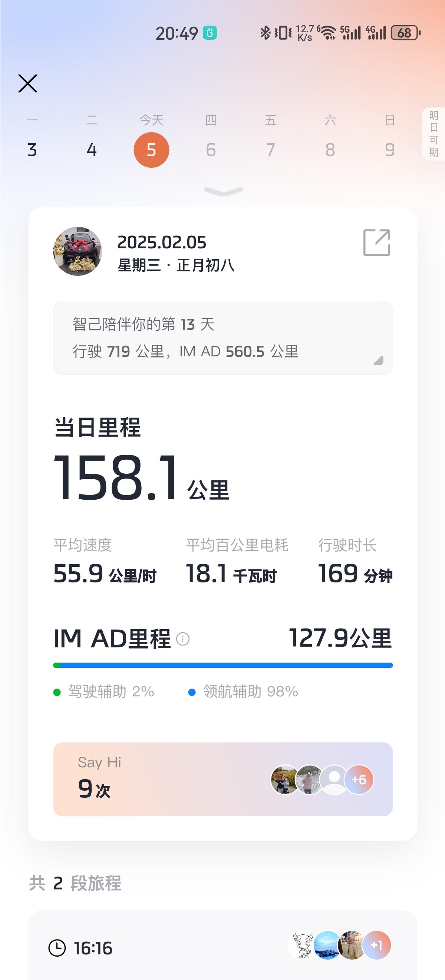This screenshot has height=980, width=445.
Task: Tap the cartoon bull avatar on the trip
Action: coord(303,945)
